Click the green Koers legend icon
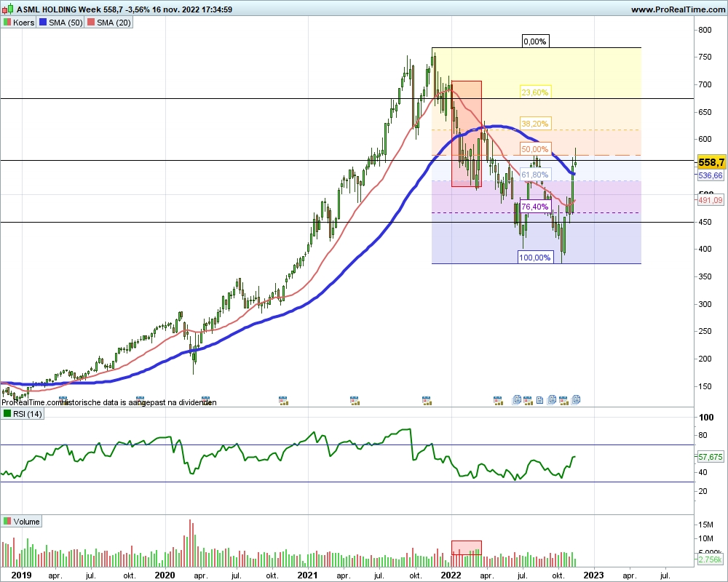Screen dimensions: 728x582 click(x=7, y=23)
